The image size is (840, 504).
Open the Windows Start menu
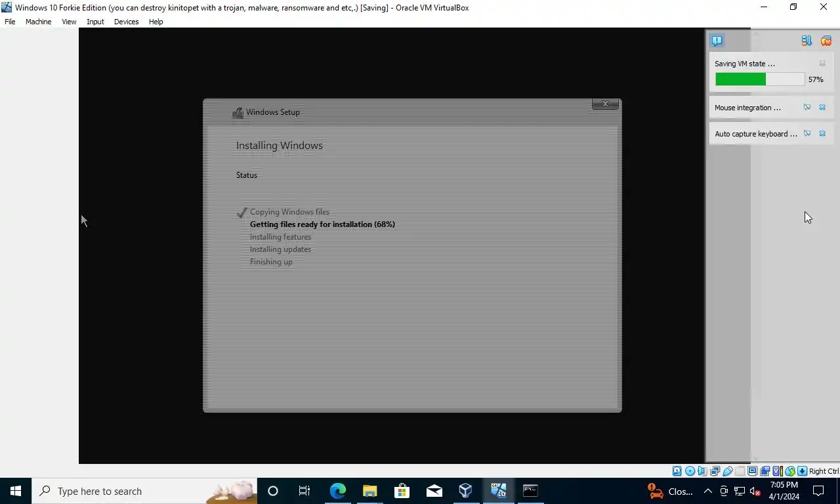(x=16, y=491)
